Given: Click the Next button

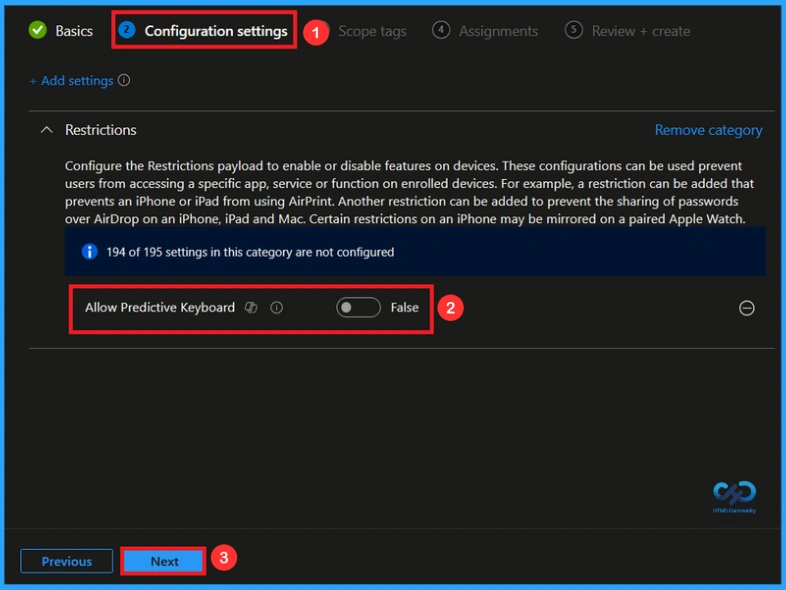Looking at the screenshot, I should click(164, 561).
